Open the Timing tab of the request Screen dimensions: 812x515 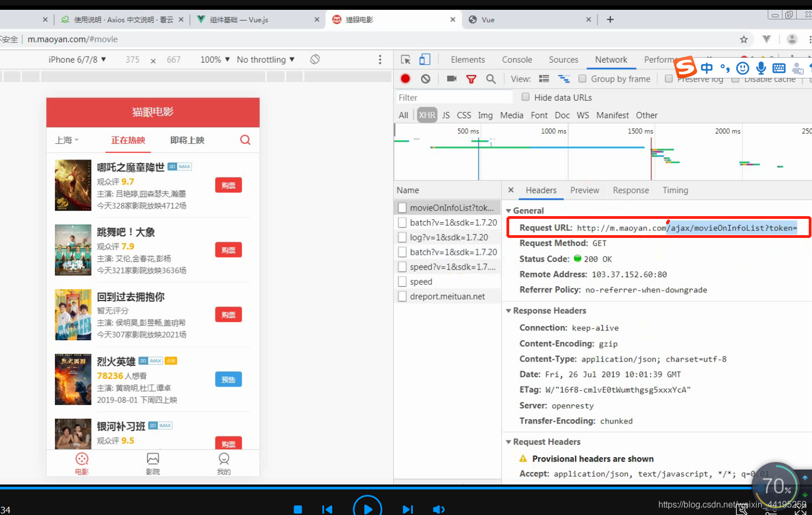675,190
